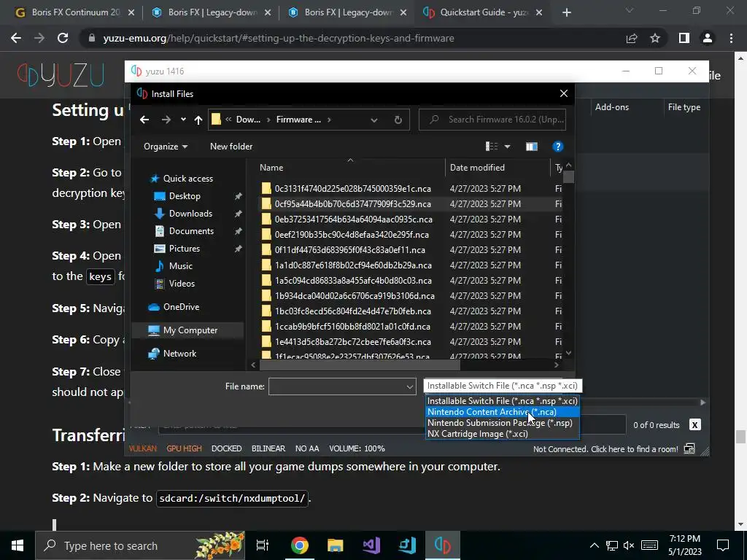Switch to Boris FX Continuum tab

pos(75,12)
